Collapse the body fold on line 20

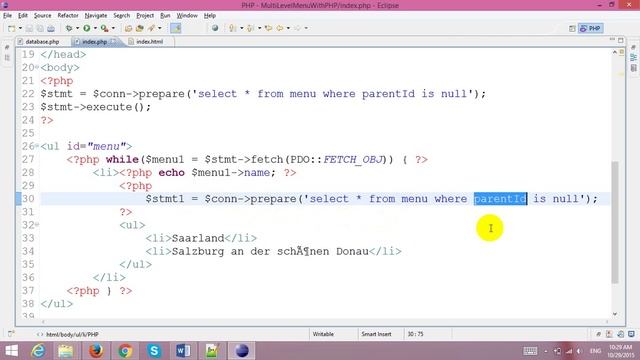coord(37,67)
